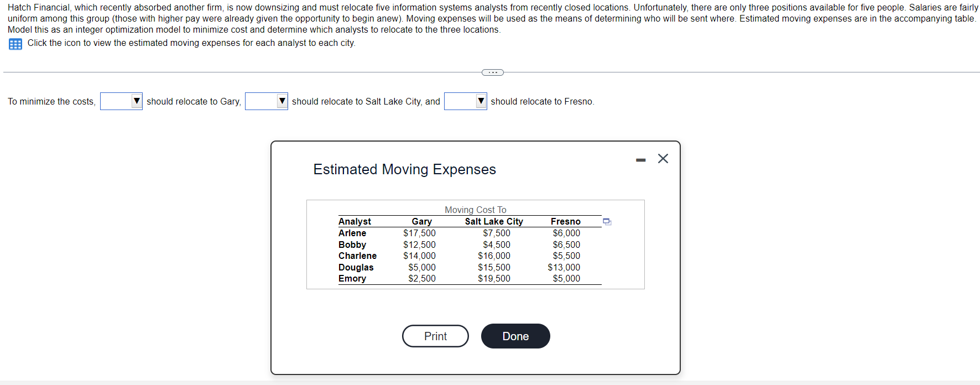Click the Moving Cost To table header
Image resolution: width=980 pixels, height=385 pixels.
475,210
